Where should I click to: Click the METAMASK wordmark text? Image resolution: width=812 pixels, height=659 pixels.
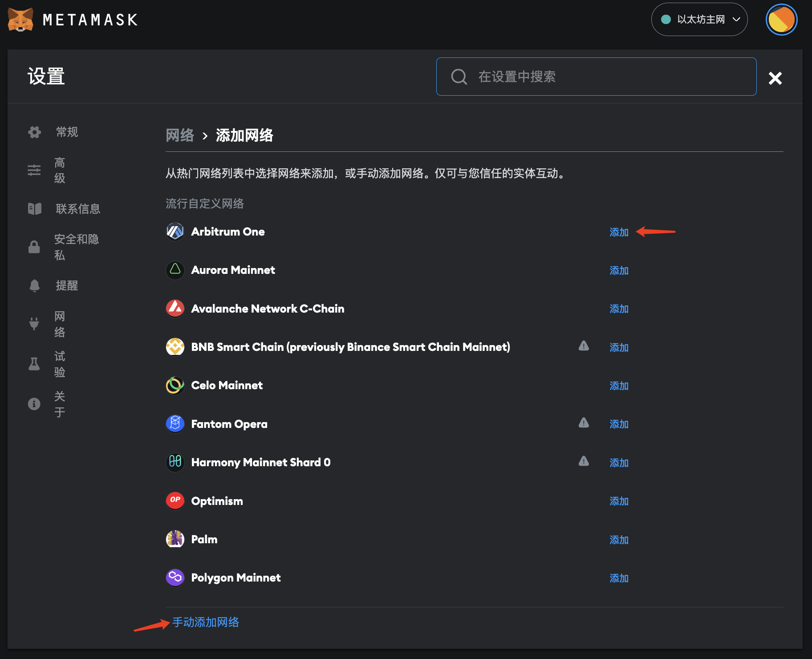pyautogui.click(x=90, y=20)
